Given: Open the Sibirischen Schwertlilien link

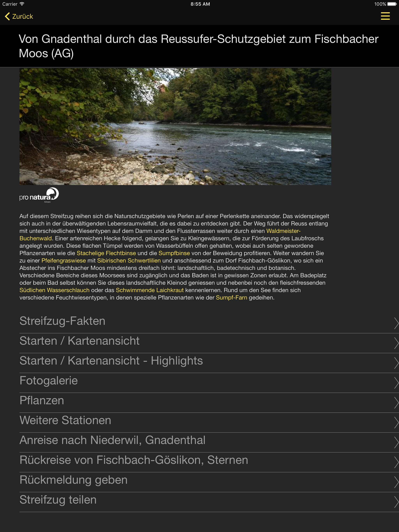Looking at the screenshot, I should [x=129, y=261].
